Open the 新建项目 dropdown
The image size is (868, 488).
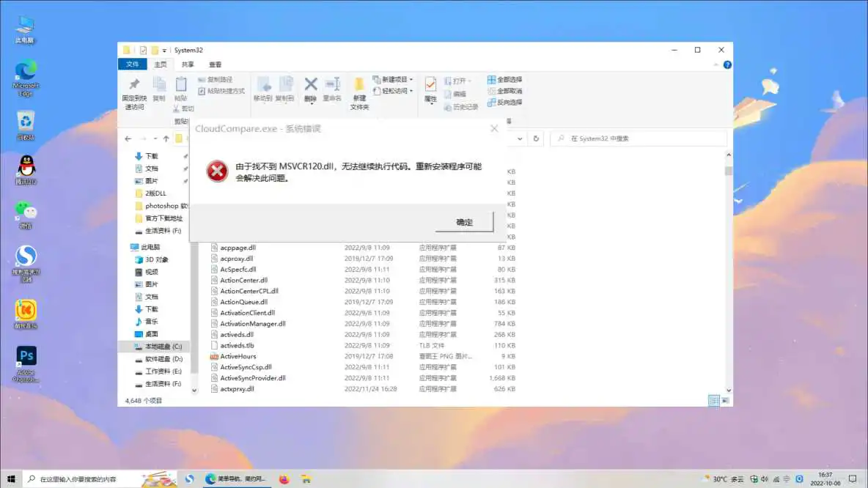pyautogui.click(x=409, y=79)
